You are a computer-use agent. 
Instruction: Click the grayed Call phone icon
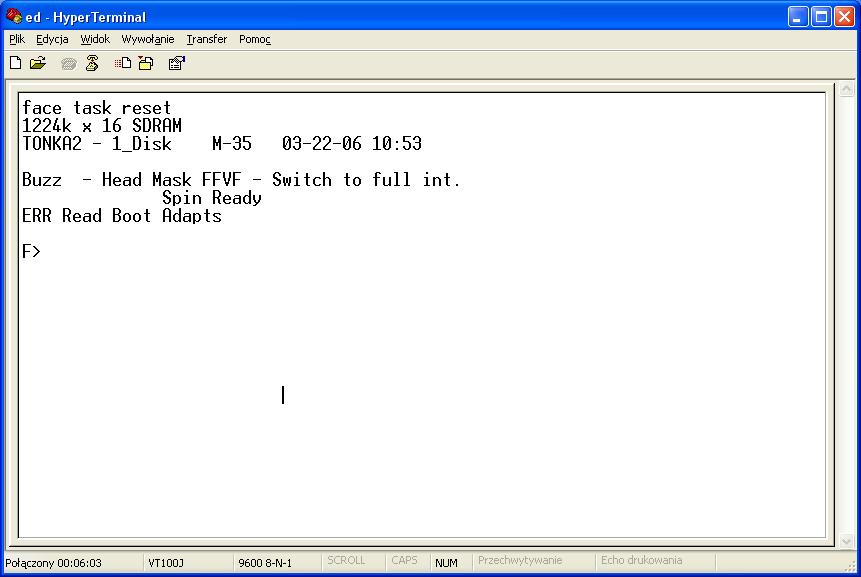69,64
